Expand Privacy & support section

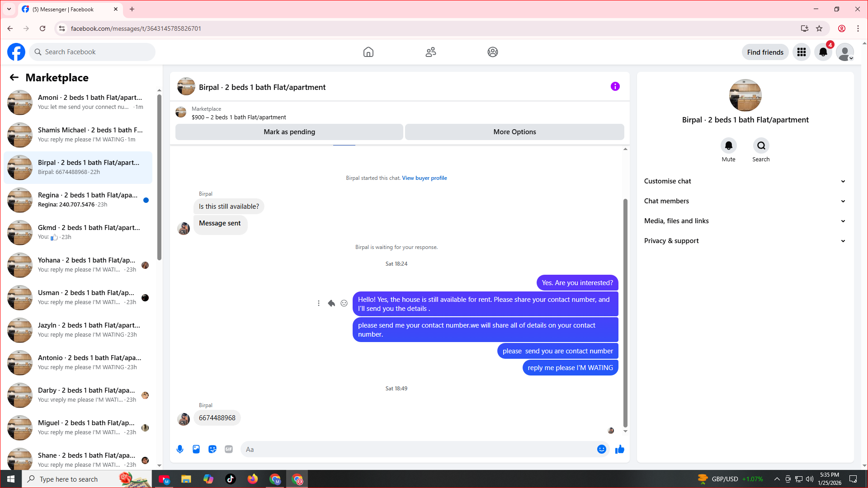[745, 241]
